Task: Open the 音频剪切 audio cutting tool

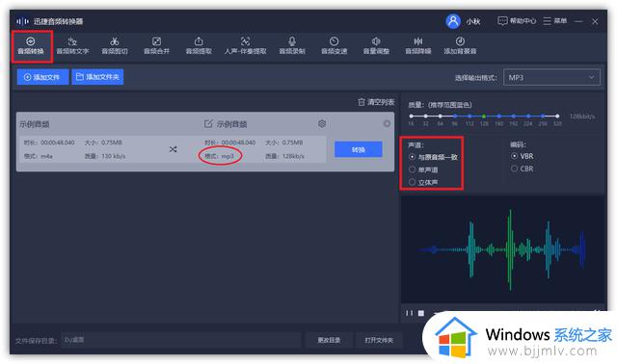Action: pyautogui.click(x=115, y=45)
